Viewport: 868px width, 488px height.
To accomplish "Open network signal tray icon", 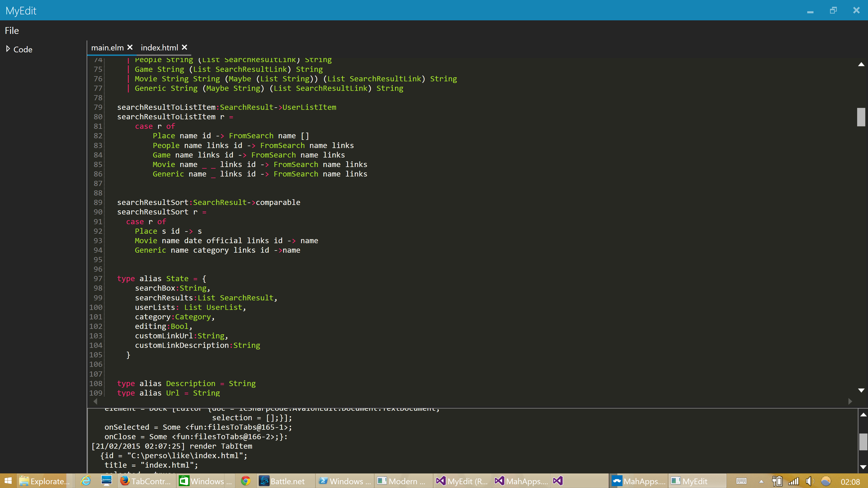I will click(793, 481).
